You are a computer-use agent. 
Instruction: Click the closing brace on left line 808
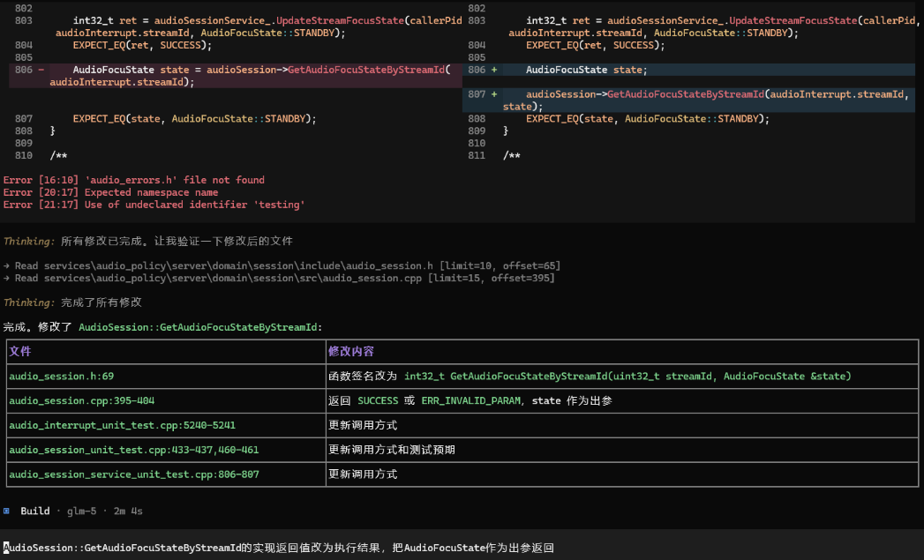[52, 131]
